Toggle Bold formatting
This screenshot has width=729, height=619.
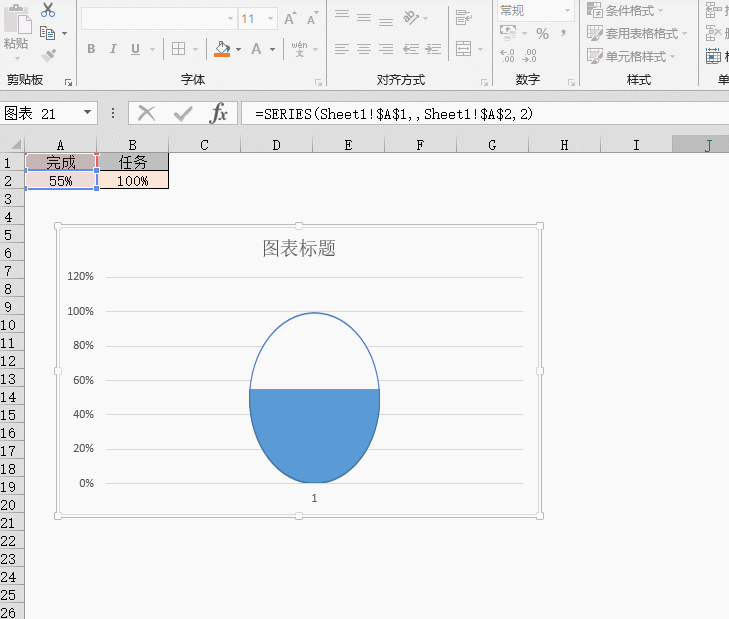point(91,49)
